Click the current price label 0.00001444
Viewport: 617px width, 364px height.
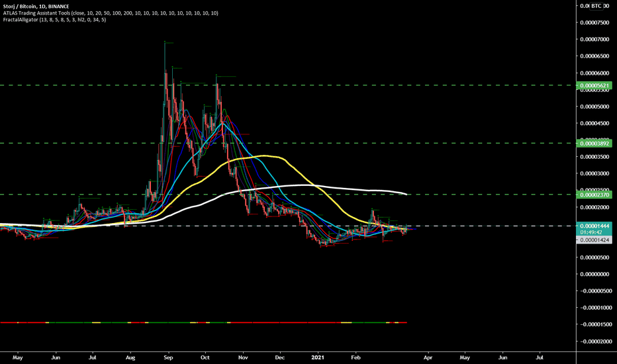pos(594,226)
